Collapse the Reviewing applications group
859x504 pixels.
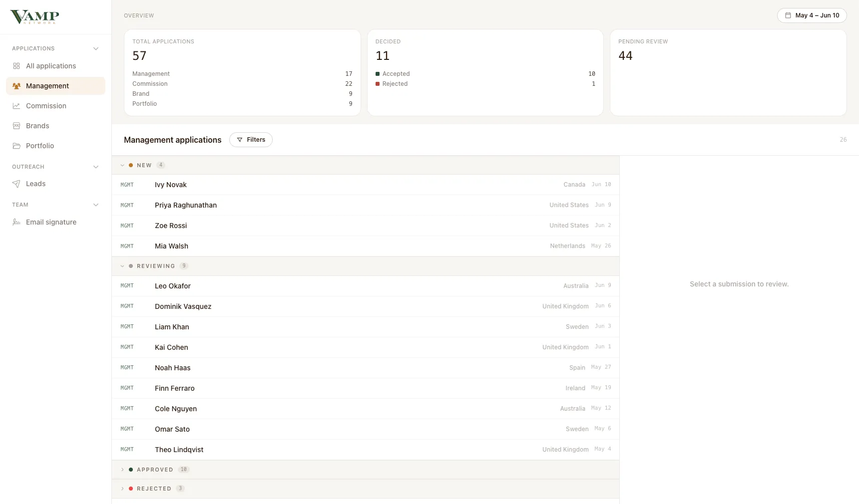122,266
